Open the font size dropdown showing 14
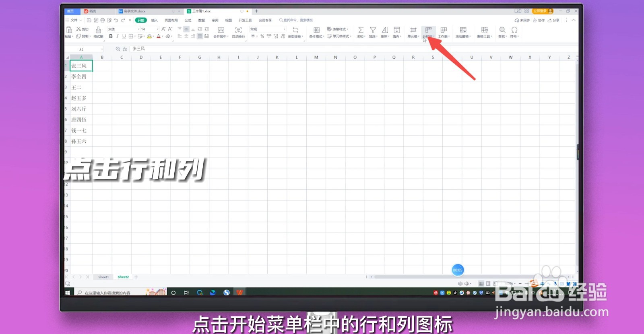Image resolution: width=644 pixels, height=334 pixels. [149, 29]
